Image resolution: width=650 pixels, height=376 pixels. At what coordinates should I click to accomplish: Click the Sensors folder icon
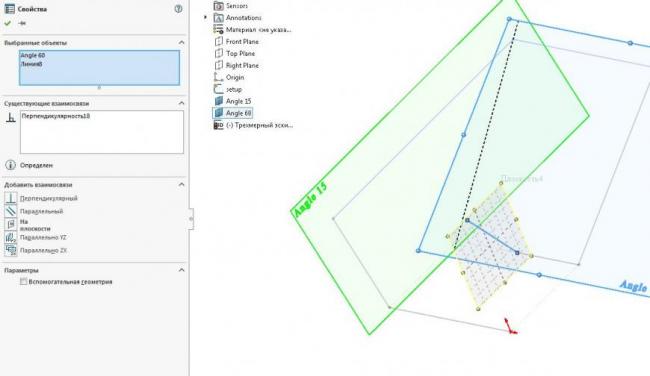click(218, 6)
